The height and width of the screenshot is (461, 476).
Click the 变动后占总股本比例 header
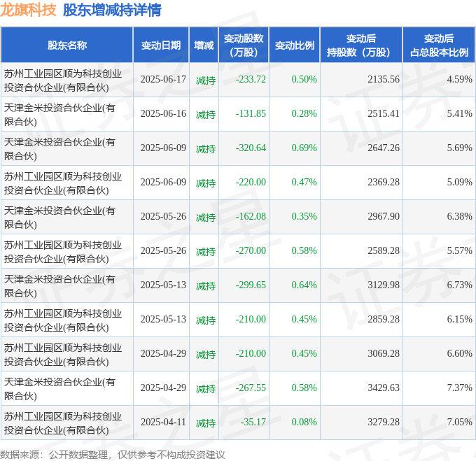click(x=439, y=45)
